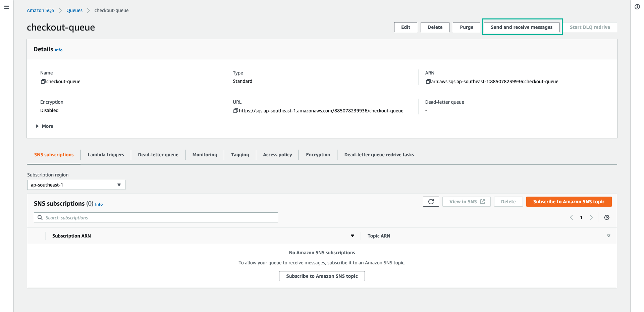Viewport: 644px width, 312px height.
Task: Switch to the SNS subscriptions tab
Action: click(54, 155)
